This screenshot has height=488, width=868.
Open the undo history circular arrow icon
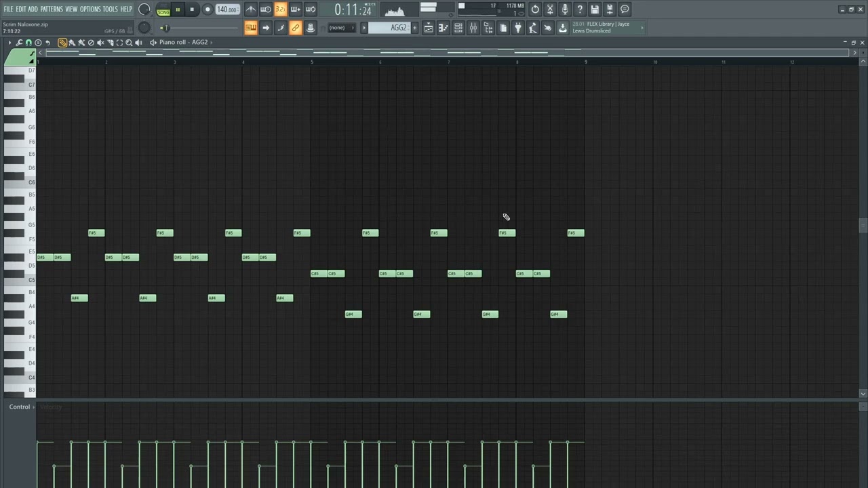(535, 9)
